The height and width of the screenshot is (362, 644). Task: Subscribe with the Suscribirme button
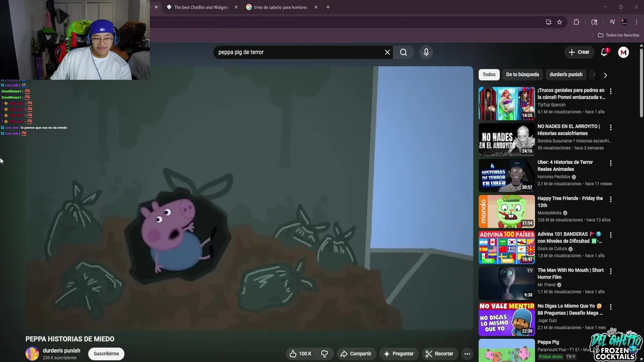pos(106,354)
